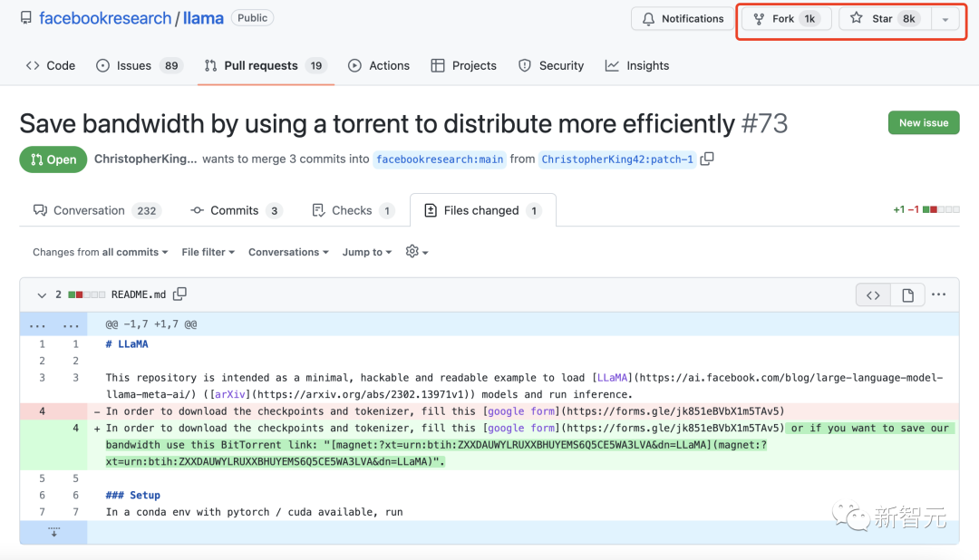Show the source diff view
Viewport: 979px width, 560px height.
coord(873,294)
